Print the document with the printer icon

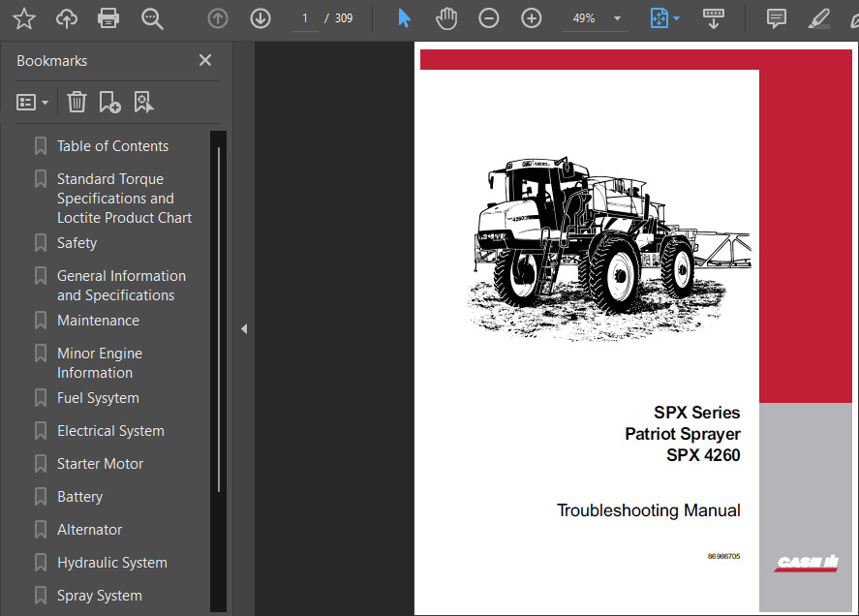(108, 18)
